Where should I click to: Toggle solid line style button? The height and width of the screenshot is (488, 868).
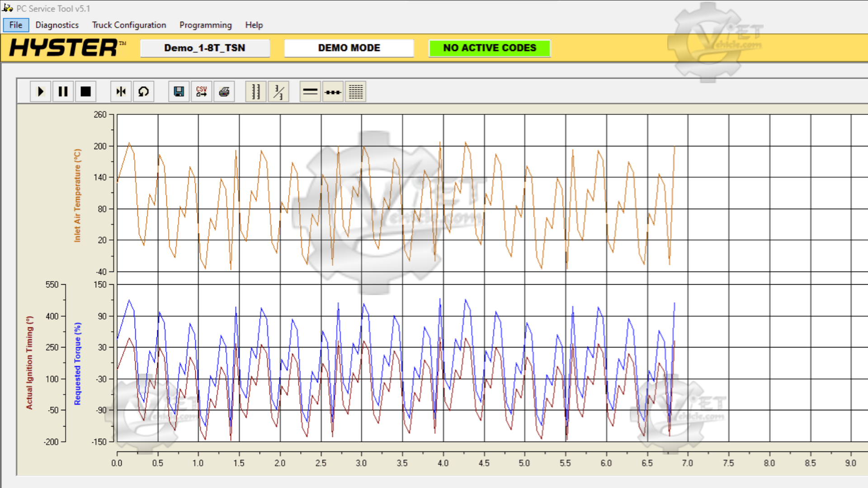click(310, 92)
